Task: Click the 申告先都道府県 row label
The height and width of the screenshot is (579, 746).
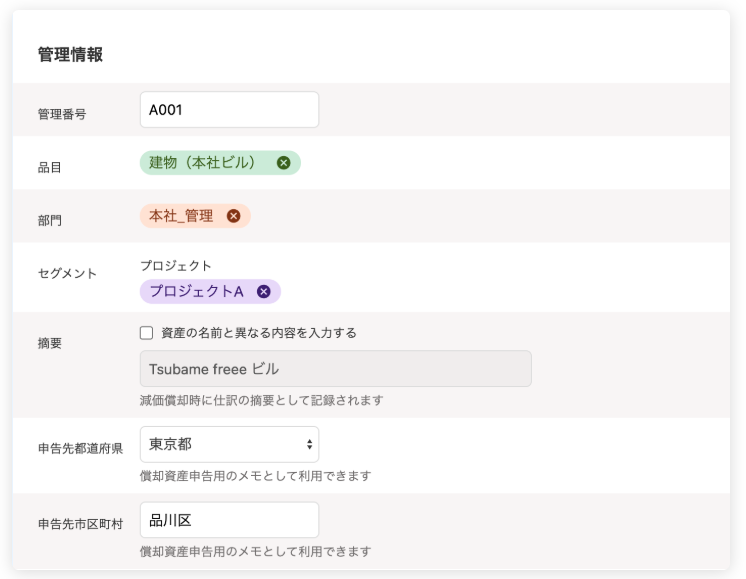Action: [80, 448]
